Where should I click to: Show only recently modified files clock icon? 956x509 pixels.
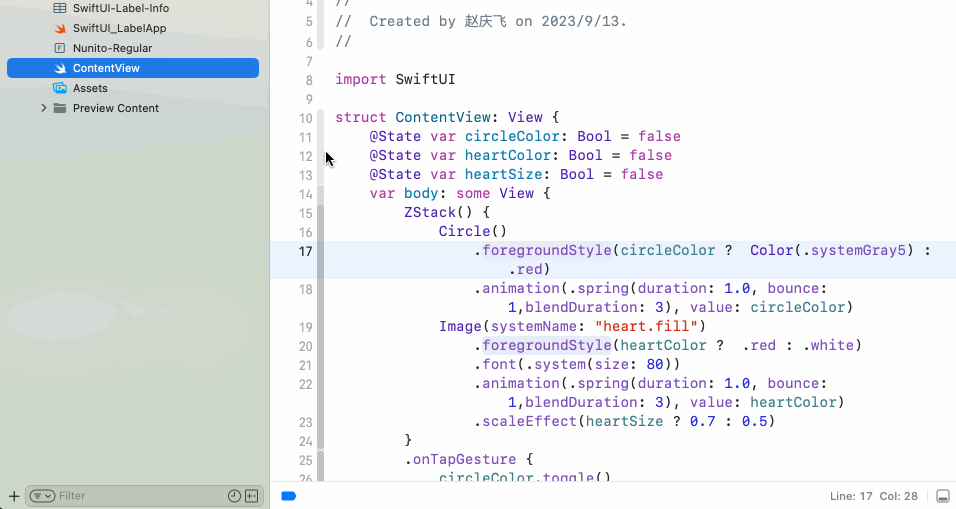[234, 496]
